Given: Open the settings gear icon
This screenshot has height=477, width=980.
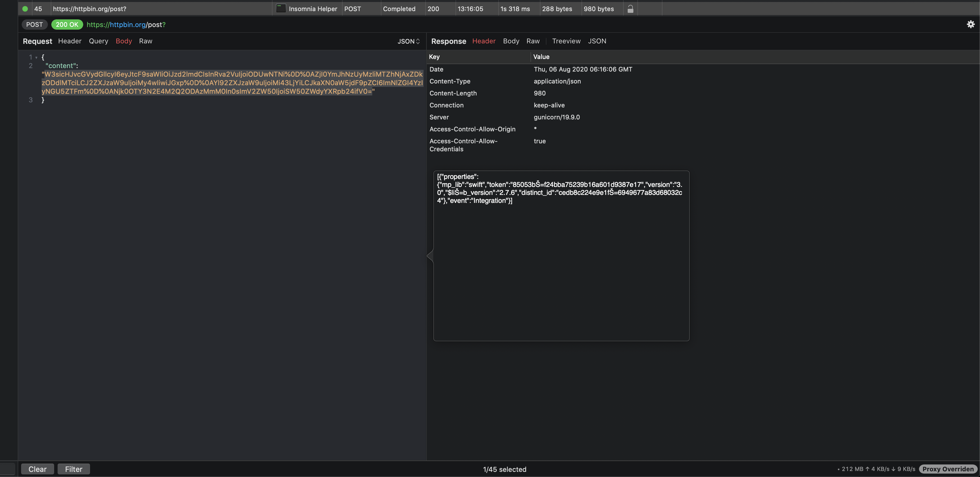Looking at the screenshot, I should point(971,24).
